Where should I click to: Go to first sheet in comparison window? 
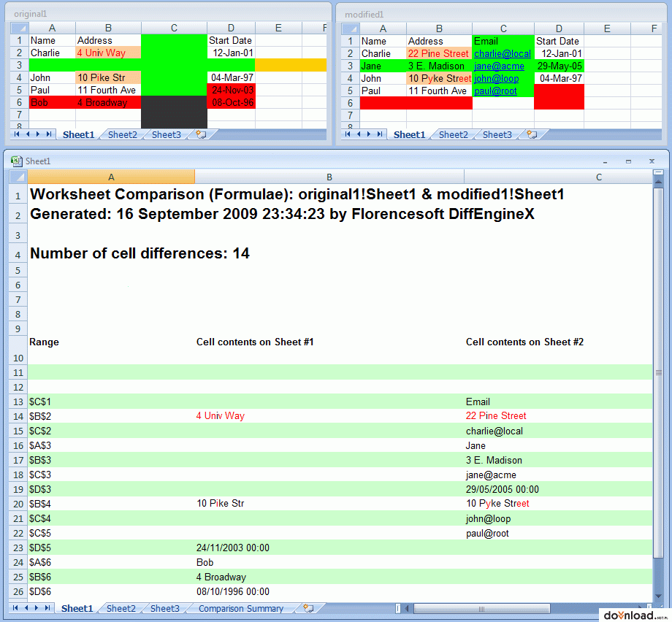(x=15, y=608)
